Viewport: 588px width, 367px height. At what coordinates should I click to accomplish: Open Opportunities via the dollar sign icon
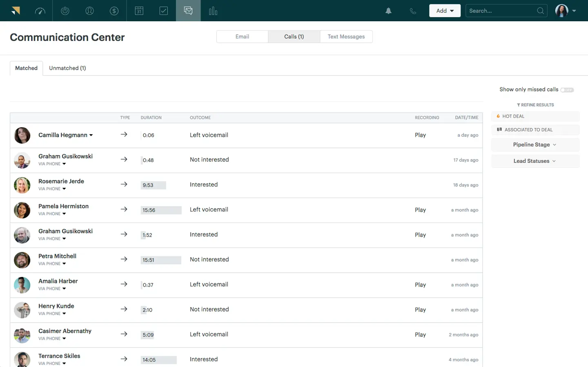pos(114,11)
